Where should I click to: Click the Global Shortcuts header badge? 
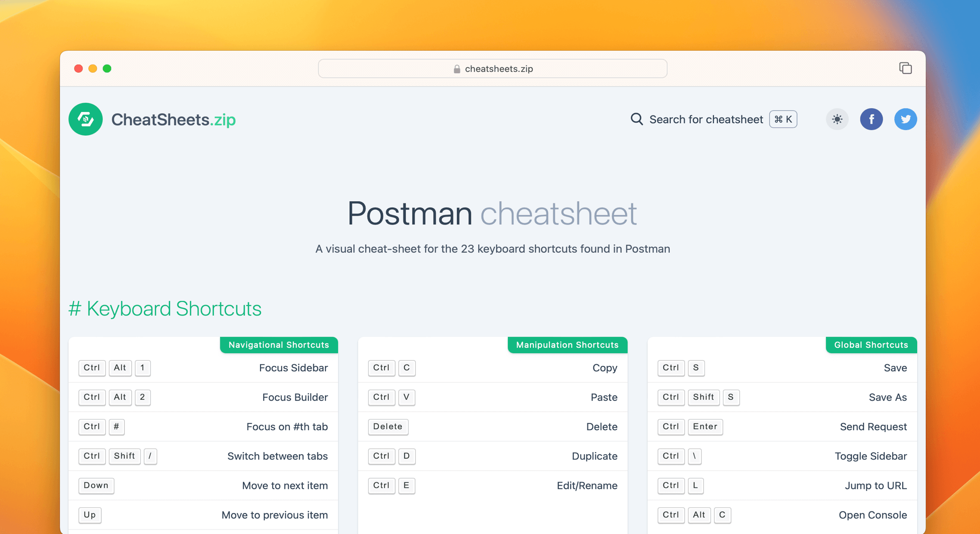pos(871,345)
